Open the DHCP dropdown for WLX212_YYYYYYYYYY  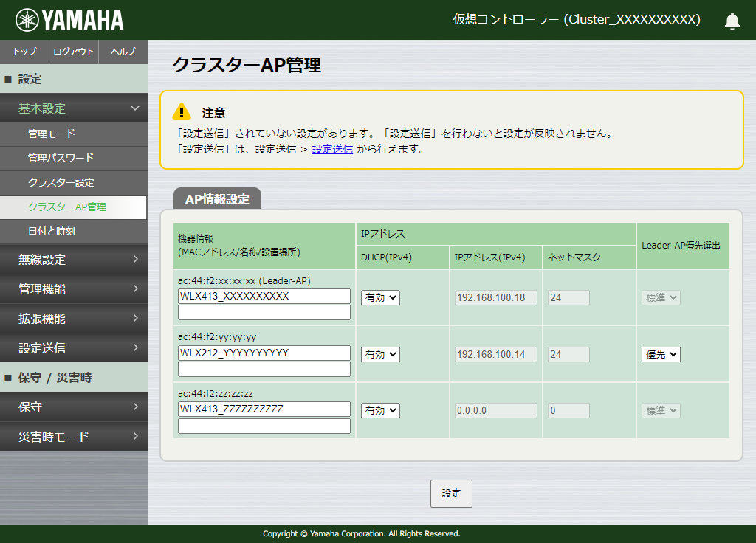pos(379,353)
